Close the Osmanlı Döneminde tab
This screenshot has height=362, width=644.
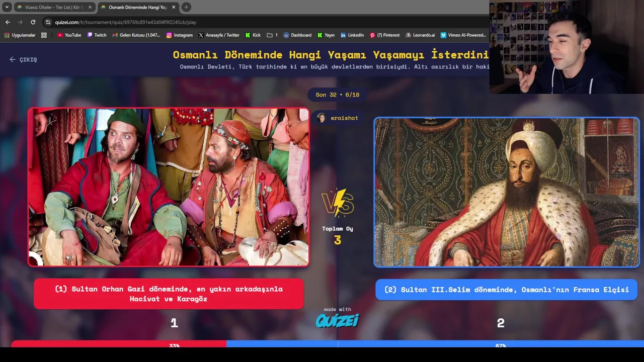[x=174, y=7]
